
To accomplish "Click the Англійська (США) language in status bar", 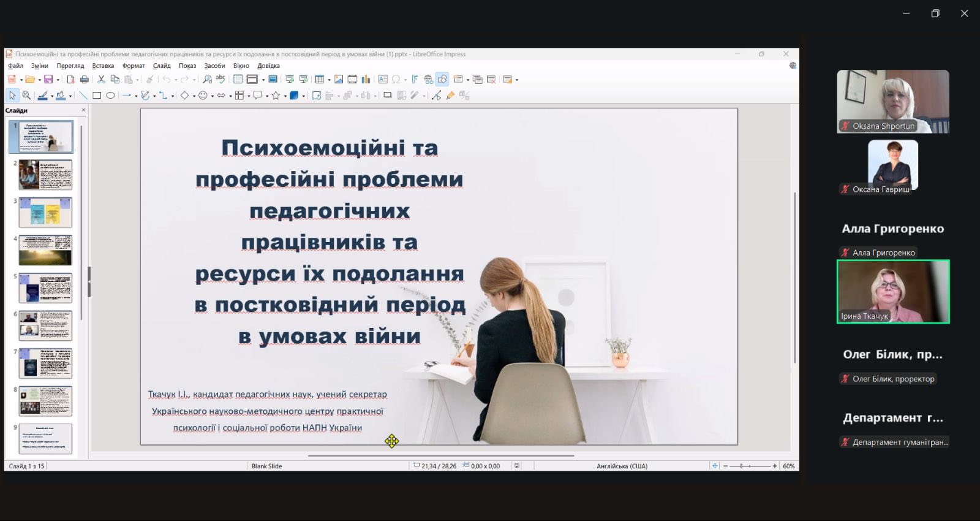I will click(x=622, y=466).
